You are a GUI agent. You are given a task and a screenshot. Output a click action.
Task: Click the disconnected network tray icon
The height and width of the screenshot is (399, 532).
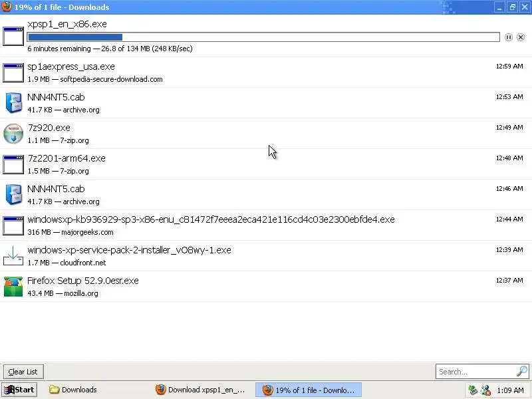[x=485, y=390]
